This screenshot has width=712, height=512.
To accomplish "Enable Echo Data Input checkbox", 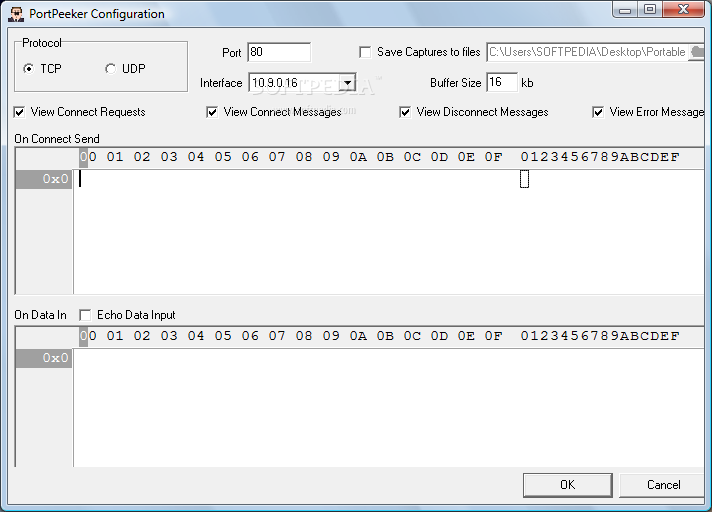I will click(85, 315).
